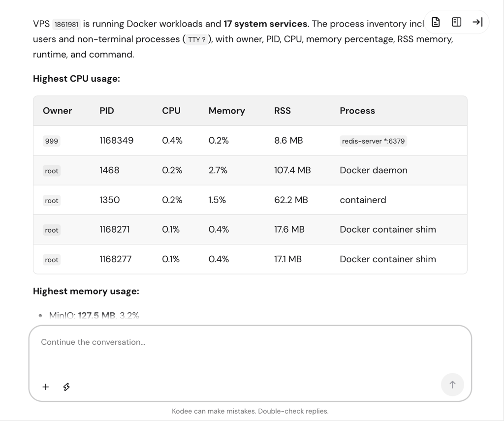Click PID 1468 cell
Screen dimensions: 504x421
pos(109,170)
